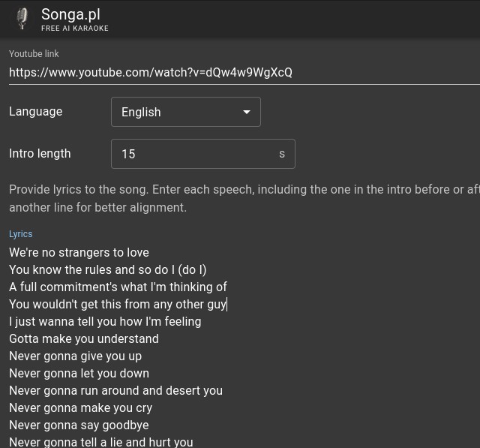Viewport: 480px width, 448px height.
Task: Click the Language label
Action: (35, 111)
